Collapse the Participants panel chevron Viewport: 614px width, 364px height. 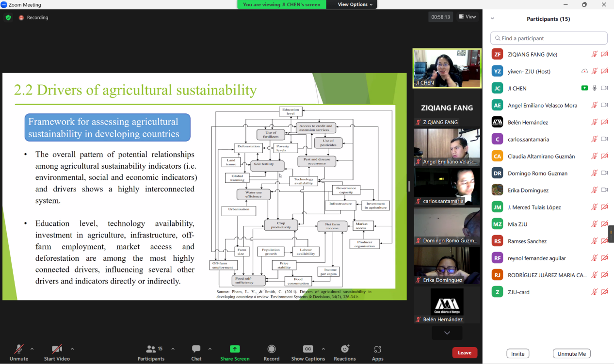coord(492,19)
